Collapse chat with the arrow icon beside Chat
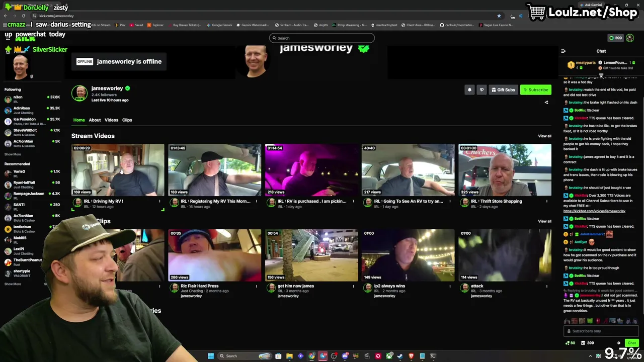This screenshot has height=362, width=644. point(563,51)
